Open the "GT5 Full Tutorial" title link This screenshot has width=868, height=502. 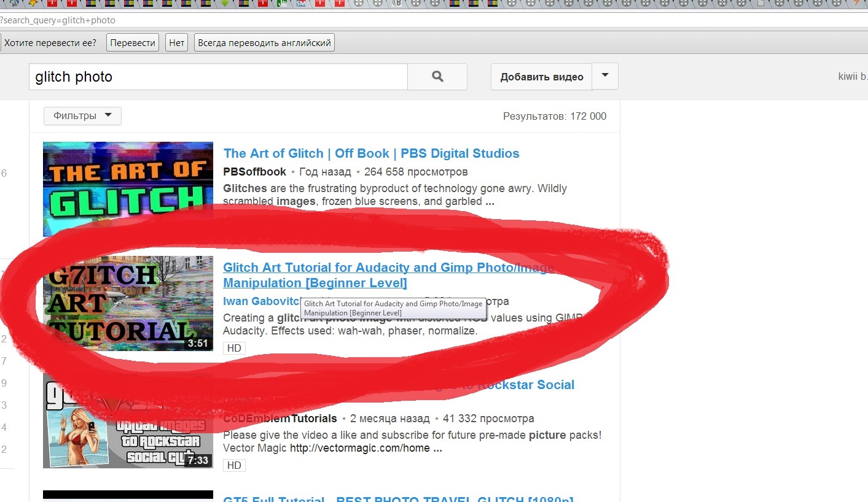click(x=398, y=500)
